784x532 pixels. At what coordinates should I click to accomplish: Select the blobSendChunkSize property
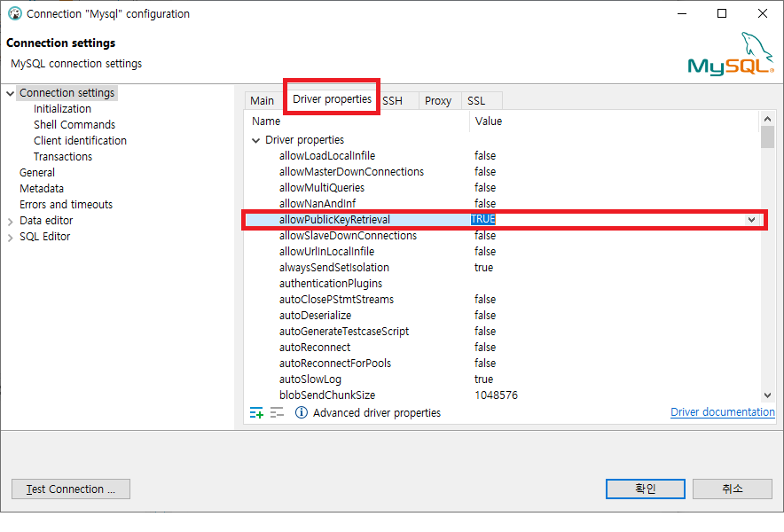coord(327,395)
